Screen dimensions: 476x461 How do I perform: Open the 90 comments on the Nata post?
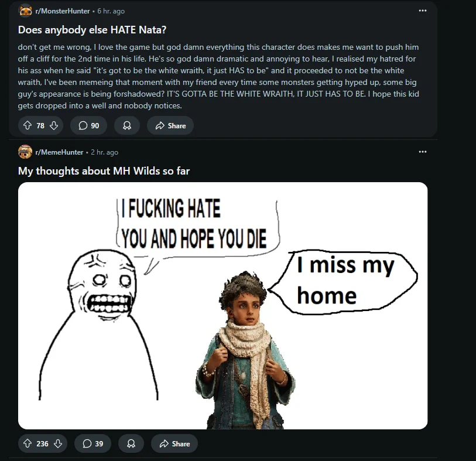tap(88, 125)
